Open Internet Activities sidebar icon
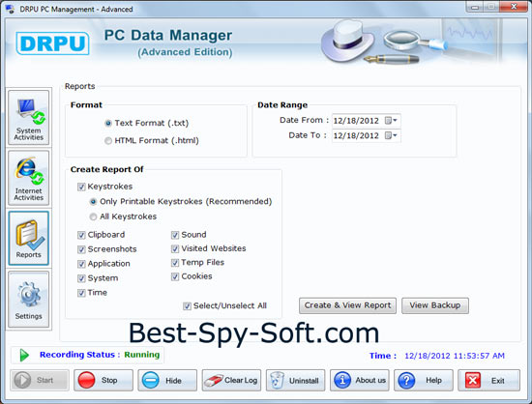532x404 pixels. [29, 171]
